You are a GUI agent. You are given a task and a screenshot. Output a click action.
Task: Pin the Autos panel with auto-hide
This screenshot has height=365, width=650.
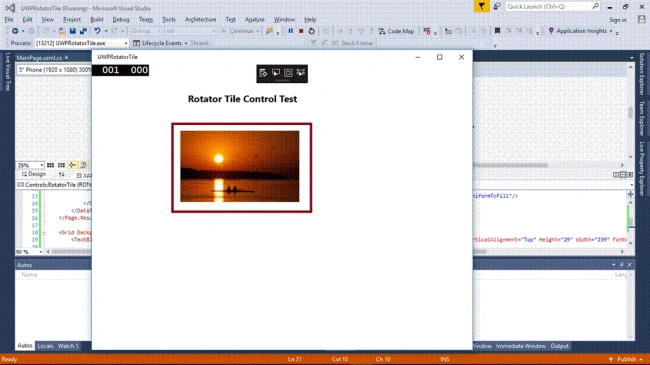click(621, 265)
